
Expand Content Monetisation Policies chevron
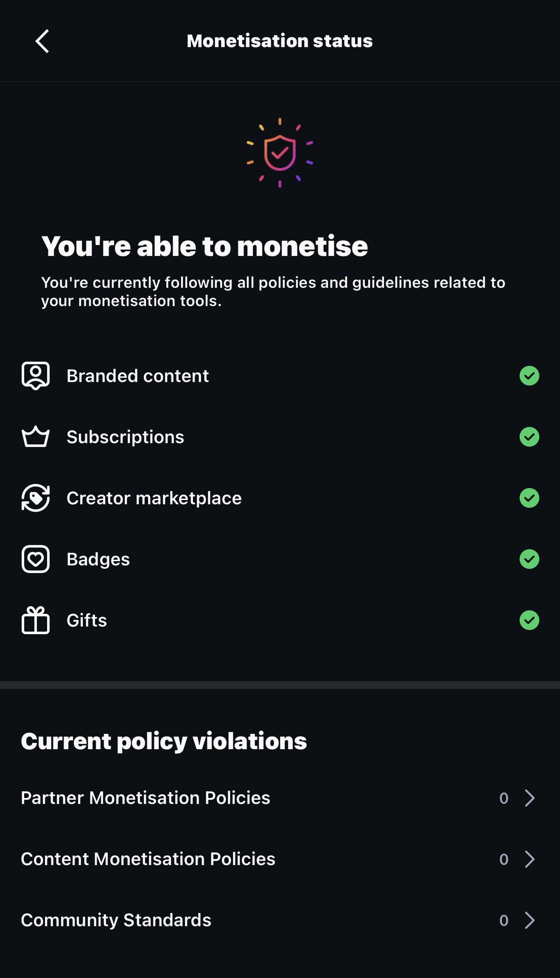pos(529,859)
